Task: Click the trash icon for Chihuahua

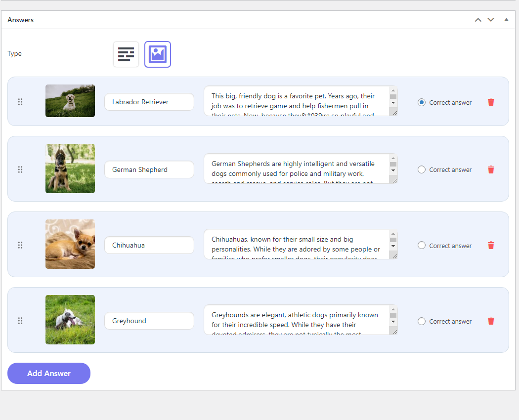Action: [491, 245]
